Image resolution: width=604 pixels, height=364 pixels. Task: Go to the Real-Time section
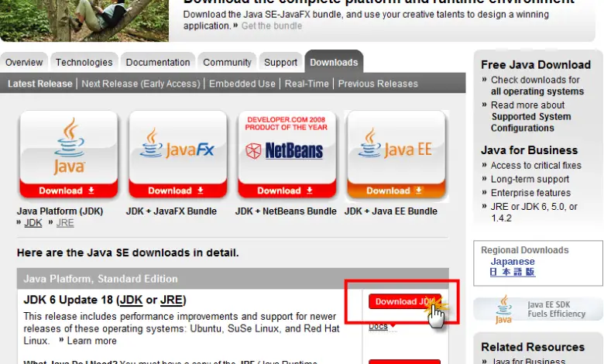(x=307, y=84)
